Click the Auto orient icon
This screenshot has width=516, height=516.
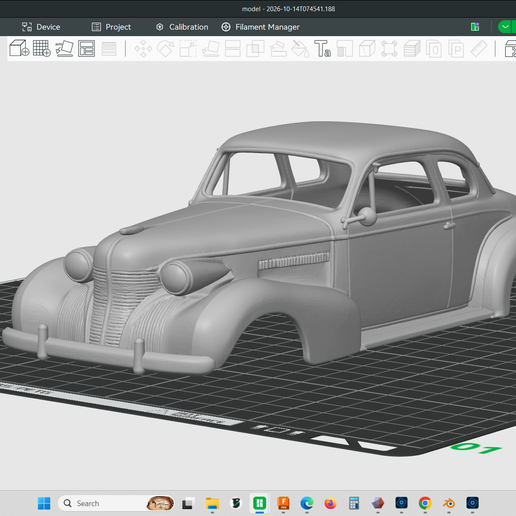pyautogui.click(x=64, y=49)
